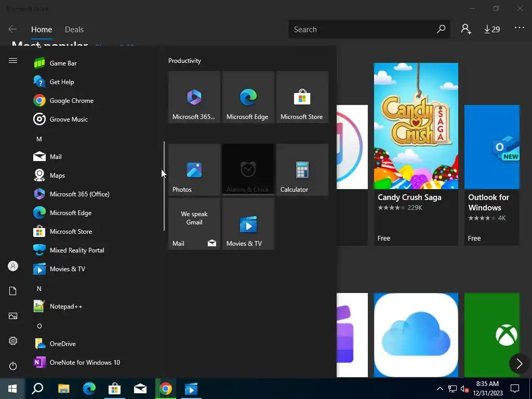Open the Mail live tile
Viewport: 532px width, 399px height.
click(x=194, y=224)
